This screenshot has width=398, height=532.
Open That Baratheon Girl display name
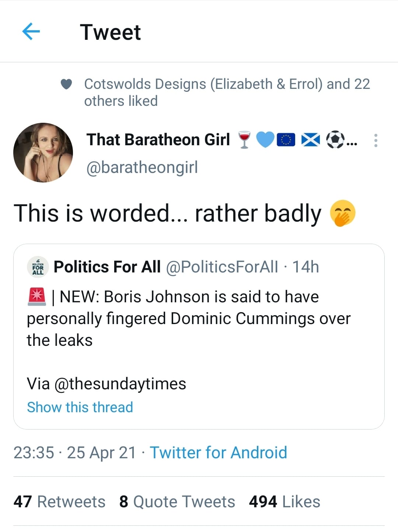158,140
